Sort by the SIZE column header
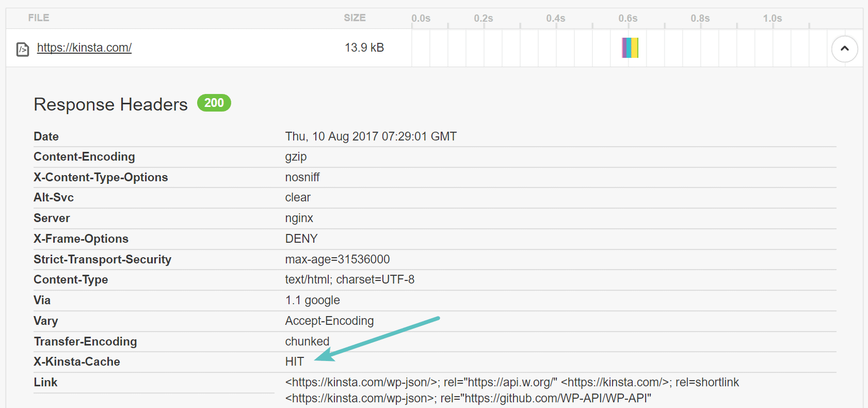The width and height of the screenshot is (868, 408). pyautogui.click(x=355, y=18)
